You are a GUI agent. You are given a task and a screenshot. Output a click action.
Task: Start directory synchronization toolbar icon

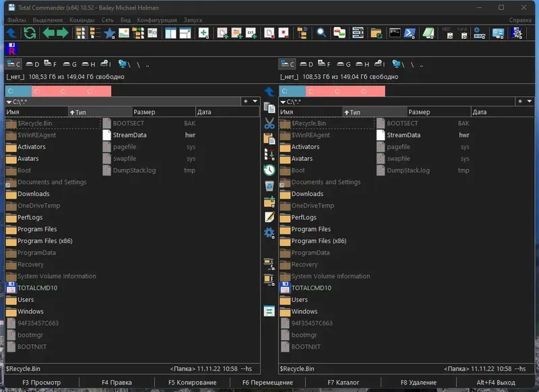(375, 33)
